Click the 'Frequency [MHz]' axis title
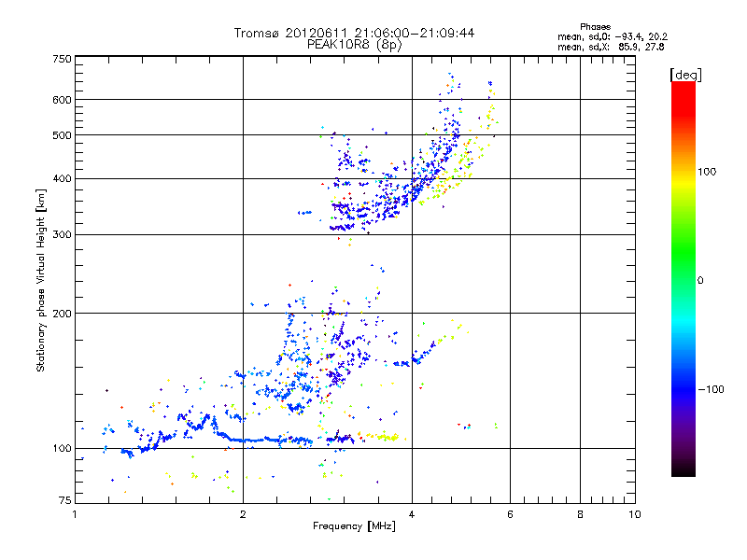 click(354, 526)
